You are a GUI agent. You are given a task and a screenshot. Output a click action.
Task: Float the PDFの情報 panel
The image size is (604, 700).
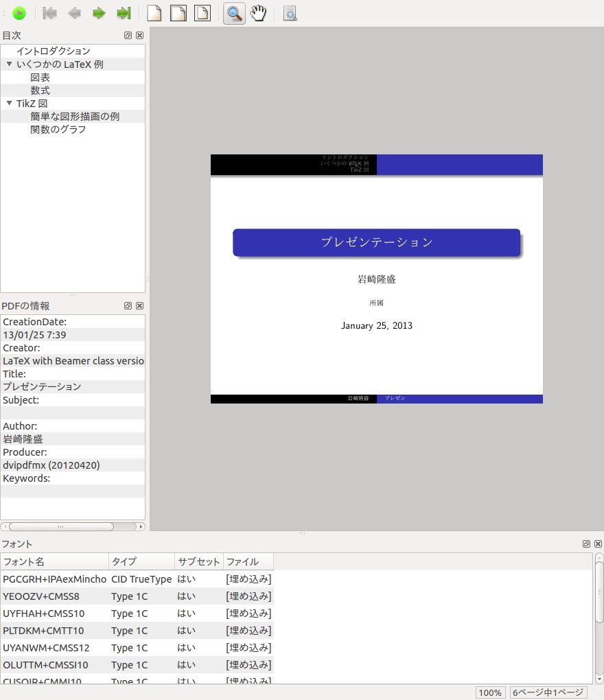128,306
